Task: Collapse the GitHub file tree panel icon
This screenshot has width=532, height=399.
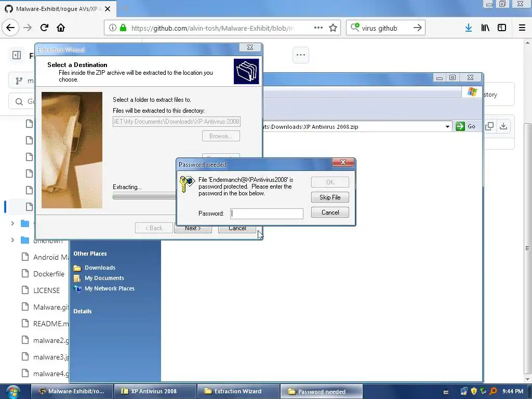Action: (x=17, y=55)
